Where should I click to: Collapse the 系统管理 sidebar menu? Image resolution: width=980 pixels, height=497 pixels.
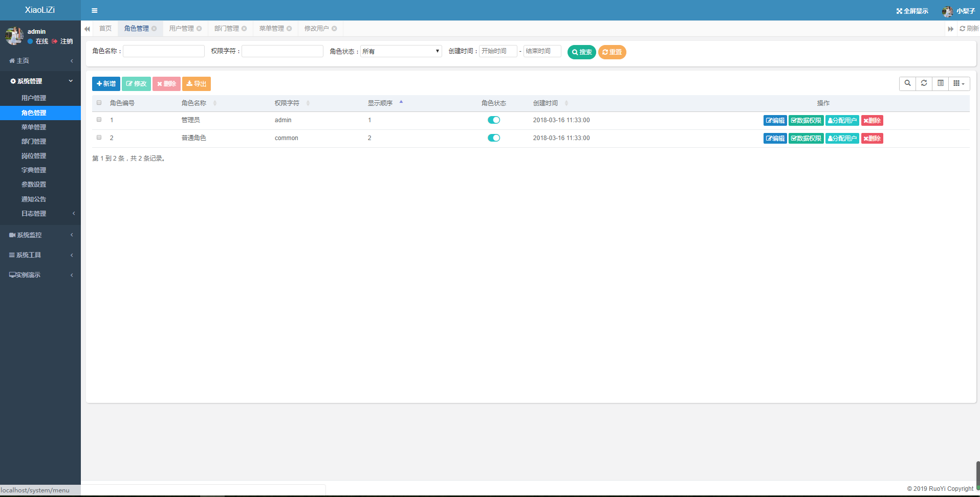pos(40,81)
